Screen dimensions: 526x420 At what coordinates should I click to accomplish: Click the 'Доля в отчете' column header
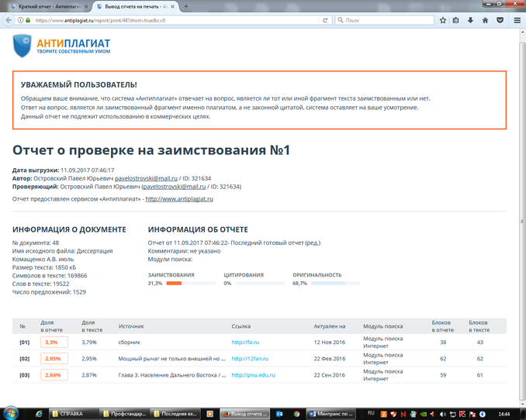(51, 326)
